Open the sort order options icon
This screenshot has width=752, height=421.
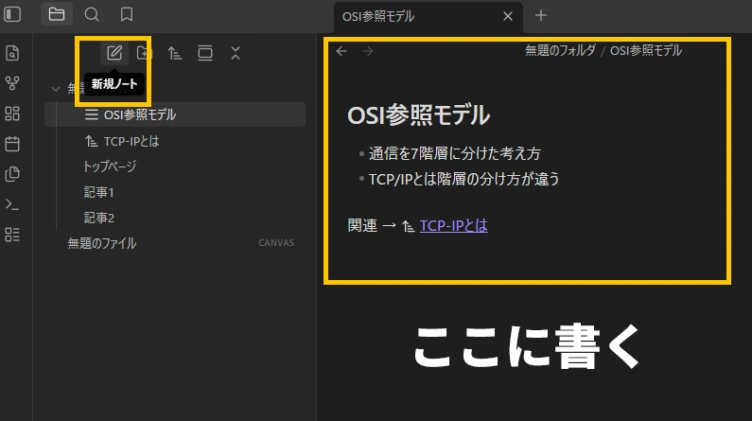(175, 53)
